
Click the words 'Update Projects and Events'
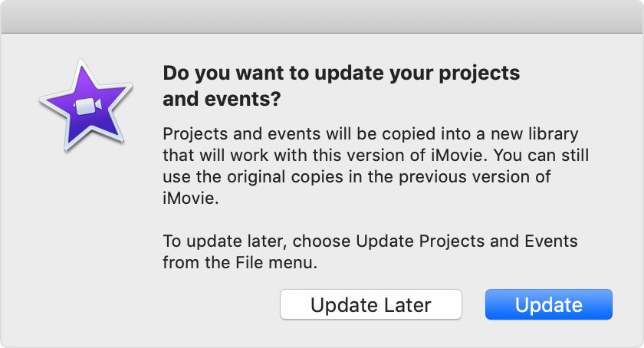467,241
